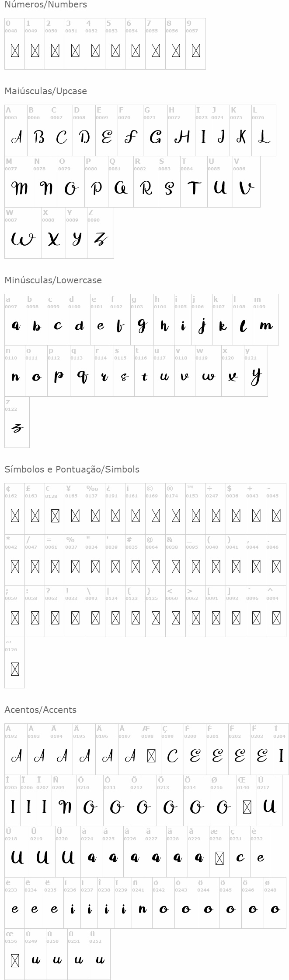Screen dimensions: 289x980
Task: Click the ü glyph cell 0252
Action: click(100, 954)
